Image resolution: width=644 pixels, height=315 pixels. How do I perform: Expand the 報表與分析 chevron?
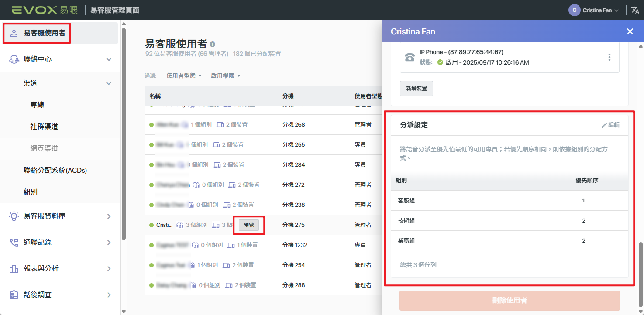coord(109,269)
